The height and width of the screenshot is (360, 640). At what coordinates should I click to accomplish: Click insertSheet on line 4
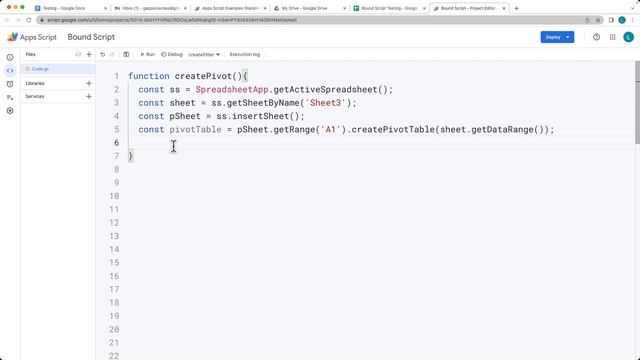point(260,116)
